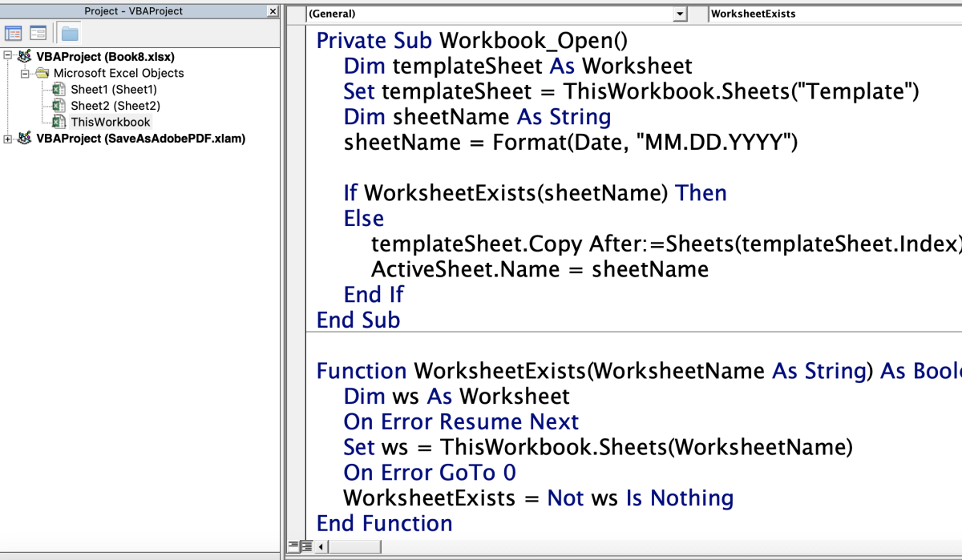
Task: Expand the VBAProject (SaveAsAdobePDF.xlam) node
Action: (8, 139)
